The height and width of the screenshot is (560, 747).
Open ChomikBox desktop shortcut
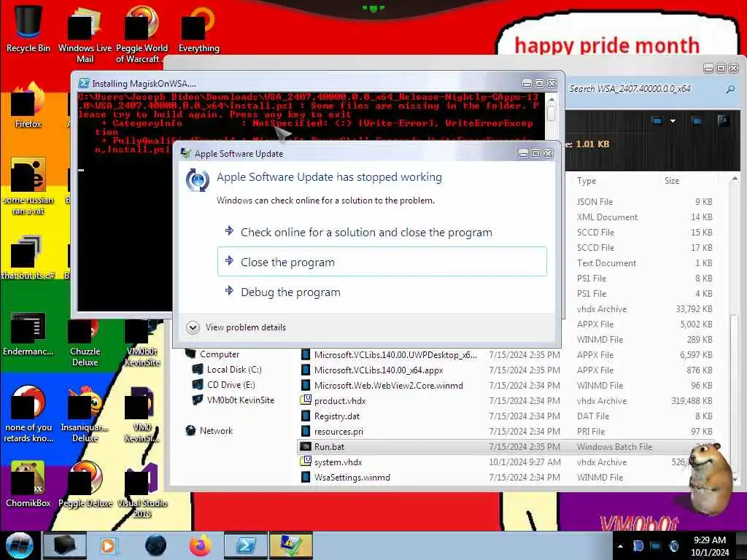pyautogui.click(x=28, y=484)
